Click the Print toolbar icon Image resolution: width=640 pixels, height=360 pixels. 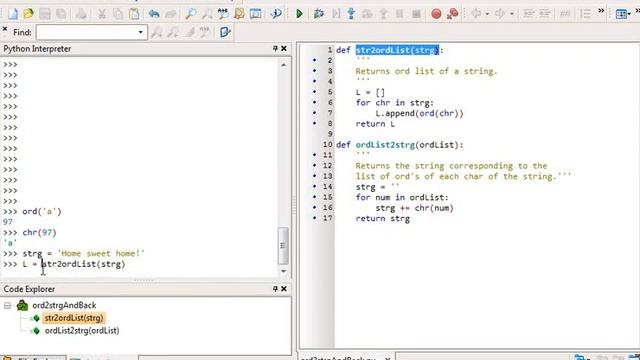(x=81, y=14)
